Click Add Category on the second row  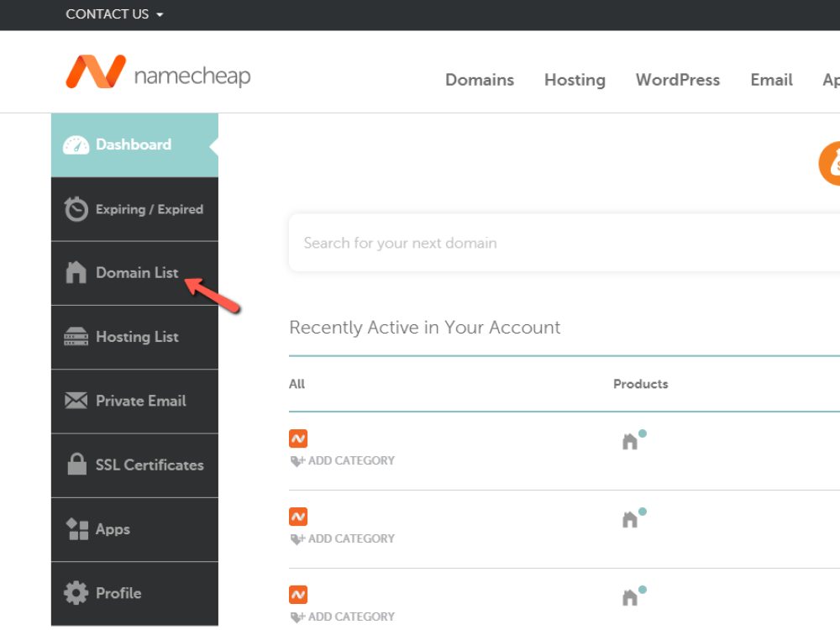coord(343,538)
